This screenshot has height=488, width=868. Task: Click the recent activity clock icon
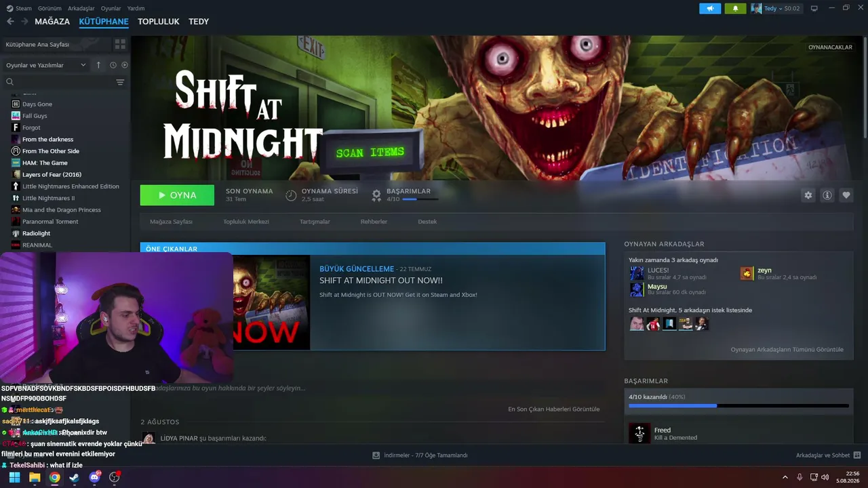(113, 65)
